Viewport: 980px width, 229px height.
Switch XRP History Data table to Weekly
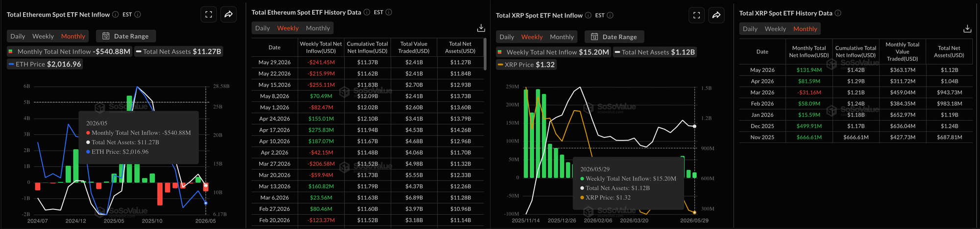click(x=775, y=29)
